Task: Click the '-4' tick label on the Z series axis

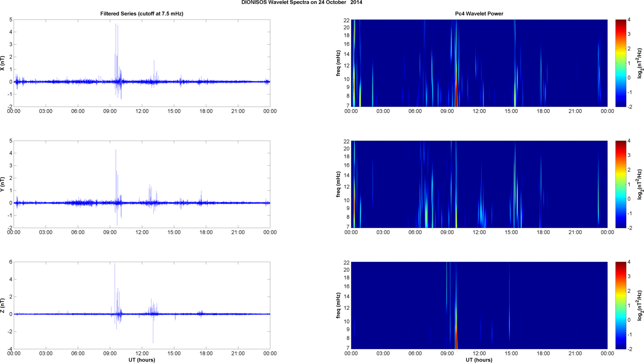Action: [x=10, y=349]
